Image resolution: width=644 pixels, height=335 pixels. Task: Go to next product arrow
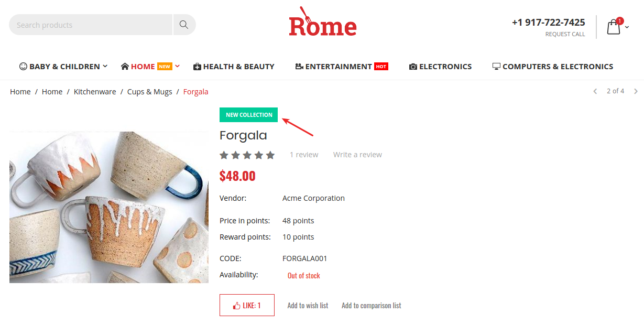pyautogui.click(x=636, y=91)
